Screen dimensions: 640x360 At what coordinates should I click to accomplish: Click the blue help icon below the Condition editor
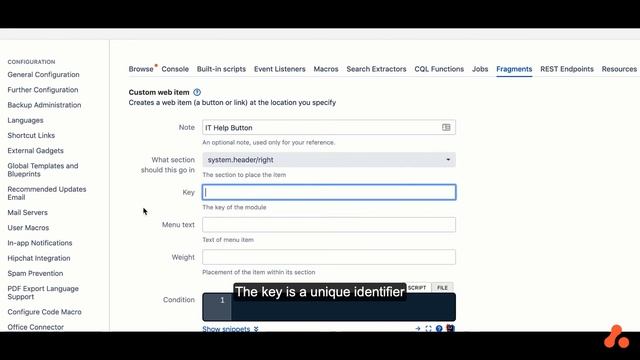[439, 329]
